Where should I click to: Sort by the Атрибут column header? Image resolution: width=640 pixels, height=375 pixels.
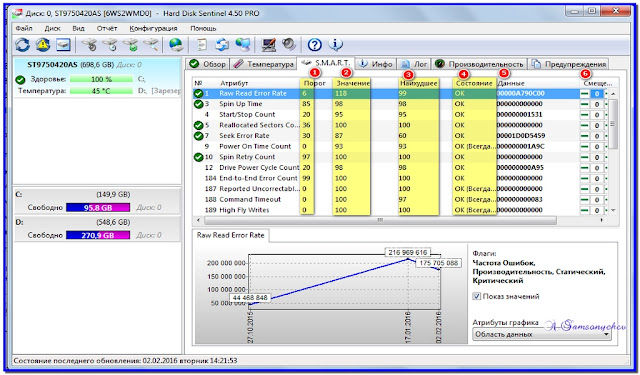234,83
